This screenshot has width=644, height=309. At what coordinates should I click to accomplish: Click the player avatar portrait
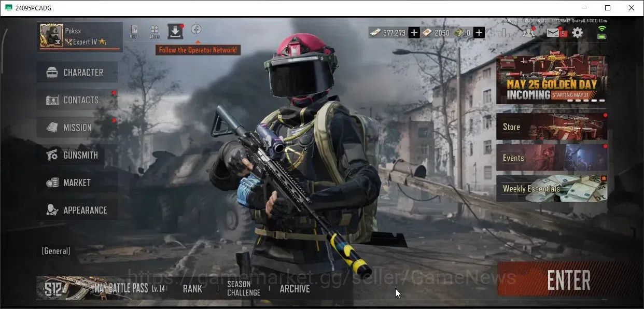[x=51, y=35]
